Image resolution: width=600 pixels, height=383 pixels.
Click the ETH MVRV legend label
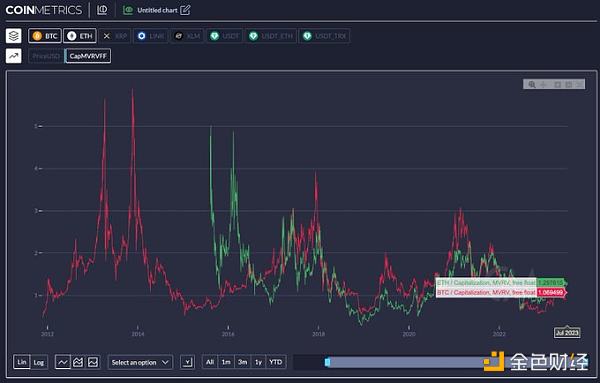486,283
